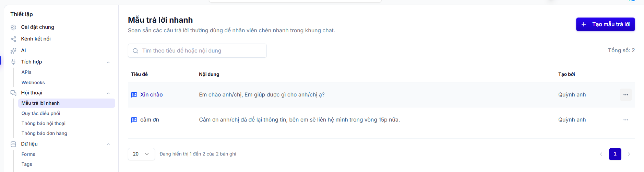Open the Xin chào template link
The height and width of the screenshot is (172, 644).
[151, 95]
